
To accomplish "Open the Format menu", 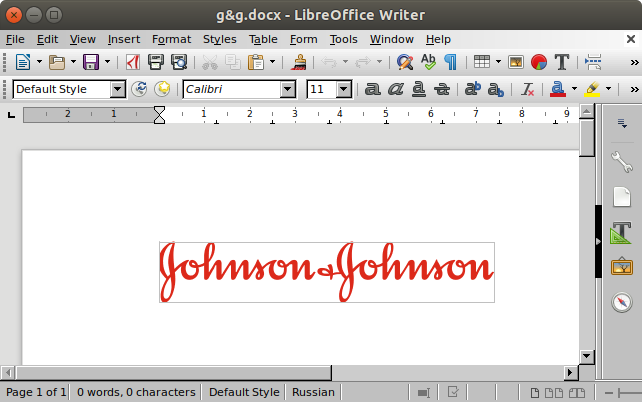I will (171, 39).
